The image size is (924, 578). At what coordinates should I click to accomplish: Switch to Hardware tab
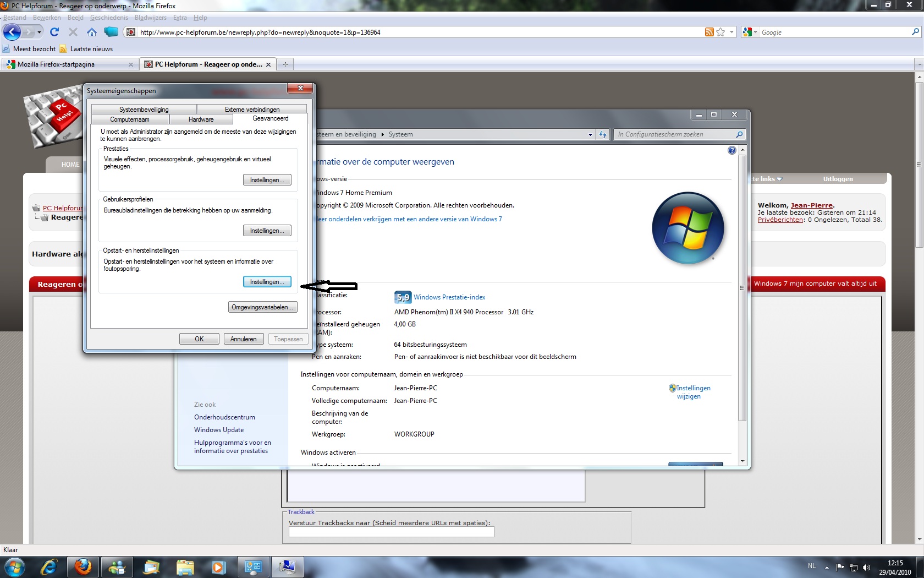click(201, 119)
